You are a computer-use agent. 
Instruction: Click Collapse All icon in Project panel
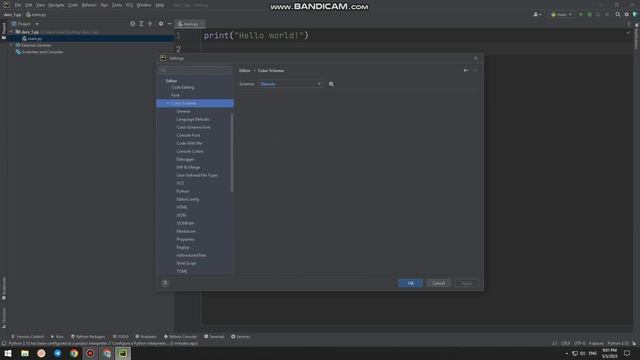tap(150, 24)
